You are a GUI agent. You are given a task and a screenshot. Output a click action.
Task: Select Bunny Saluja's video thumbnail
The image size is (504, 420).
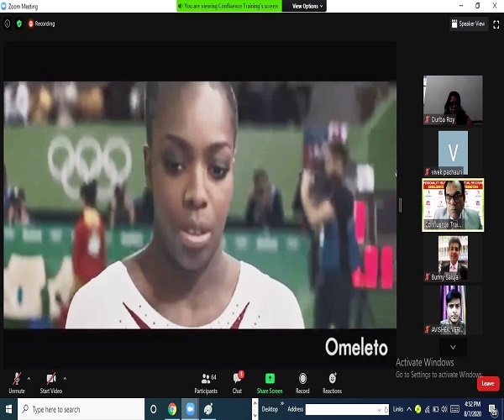[453, 258]
